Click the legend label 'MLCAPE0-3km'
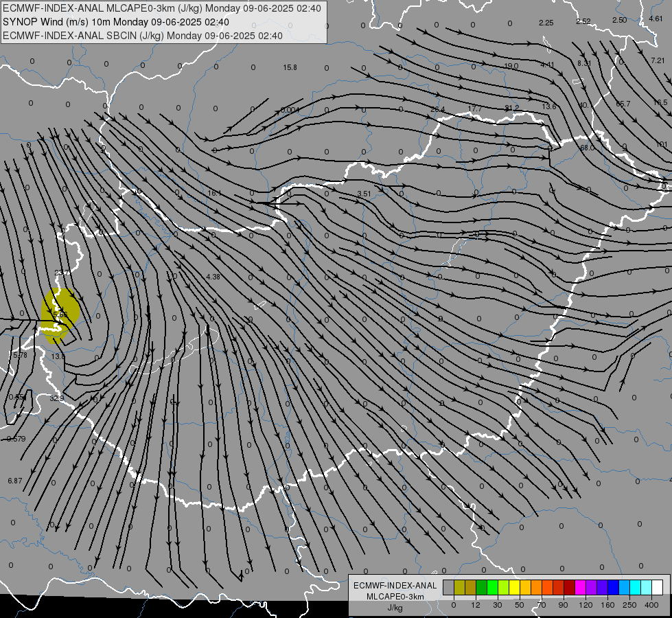The width and height of the screenshot is (672, 618). [395, 597]
